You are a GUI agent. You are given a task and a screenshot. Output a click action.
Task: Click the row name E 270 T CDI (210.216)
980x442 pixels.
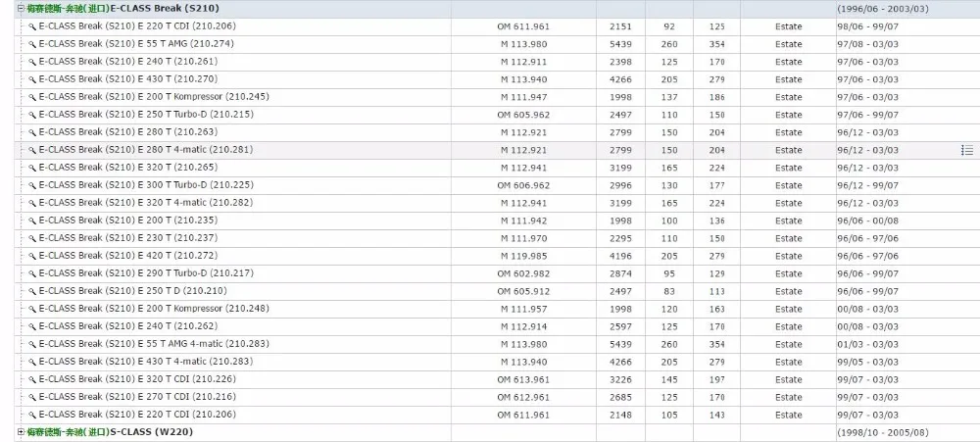click(x=137, y=397)
